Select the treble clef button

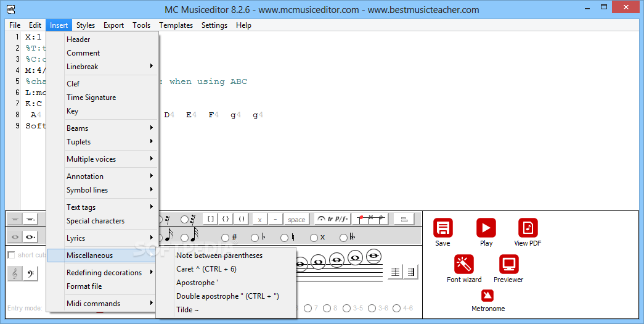[15, 273]
